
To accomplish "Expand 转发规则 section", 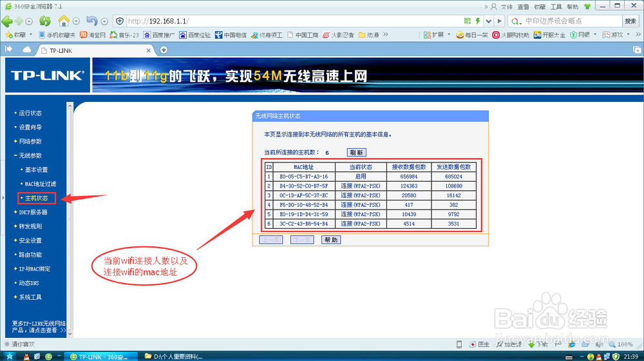I will coord(30,226).
